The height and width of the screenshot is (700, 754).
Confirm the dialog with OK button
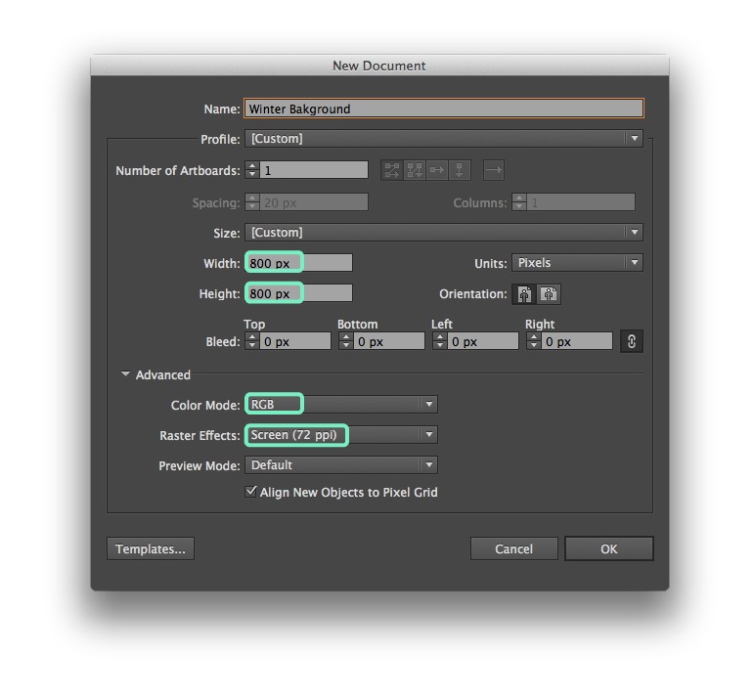click(609, 548)
